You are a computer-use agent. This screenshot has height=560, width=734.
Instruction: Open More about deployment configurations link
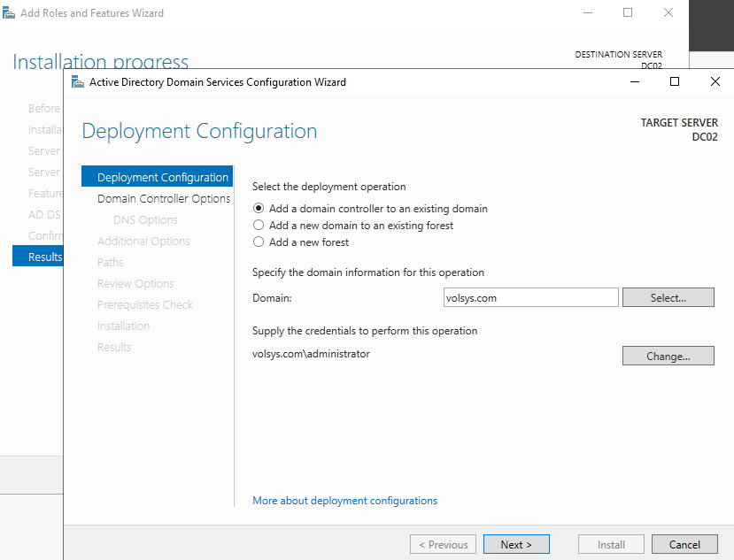pos(344,501)
